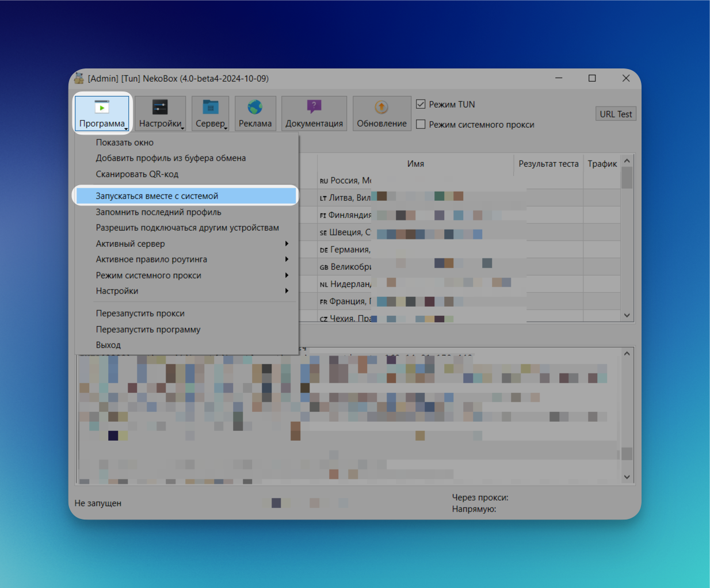Click the NekoBox app icon in title bar
This screenshot has height=588, width=710.
[79, 78]
